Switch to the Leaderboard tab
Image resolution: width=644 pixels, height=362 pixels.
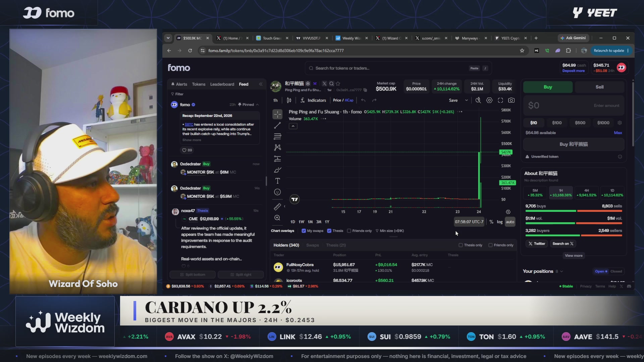click(222, 84)
